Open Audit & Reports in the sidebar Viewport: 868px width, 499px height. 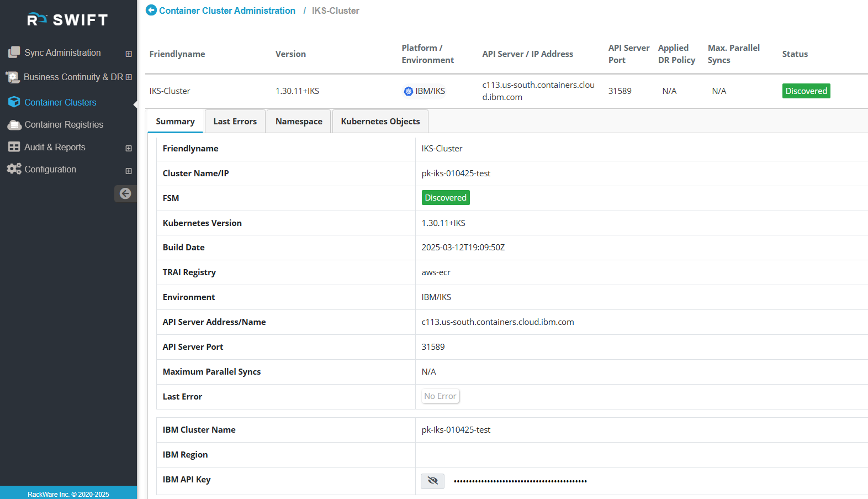(55, 147)
